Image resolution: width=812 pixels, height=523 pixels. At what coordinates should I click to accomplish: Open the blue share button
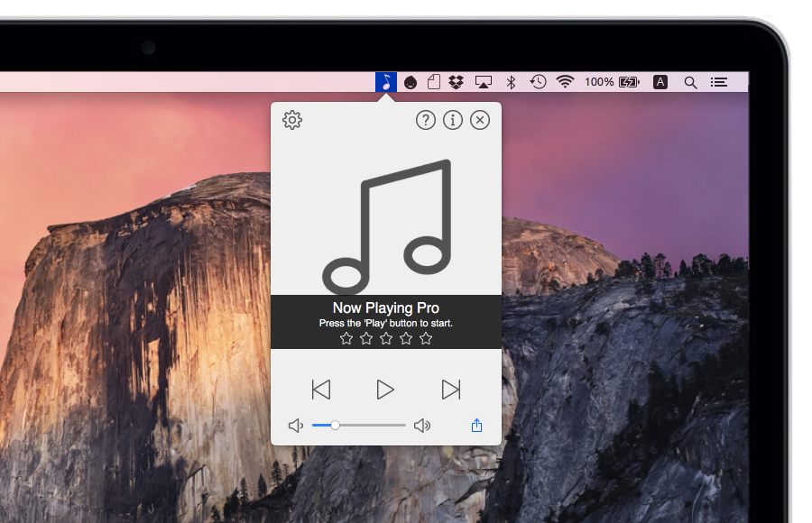(x=476, y=425)
